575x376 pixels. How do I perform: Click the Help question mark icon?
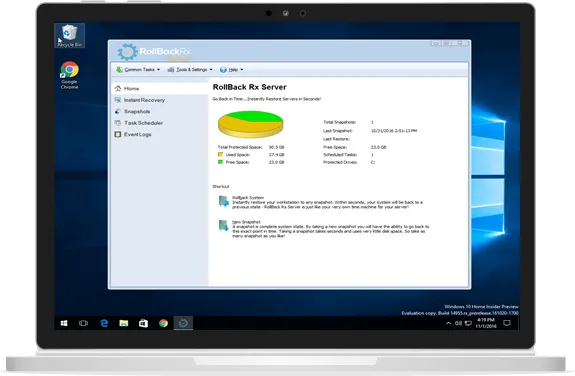pyautogui.click(x=223, y=70)
